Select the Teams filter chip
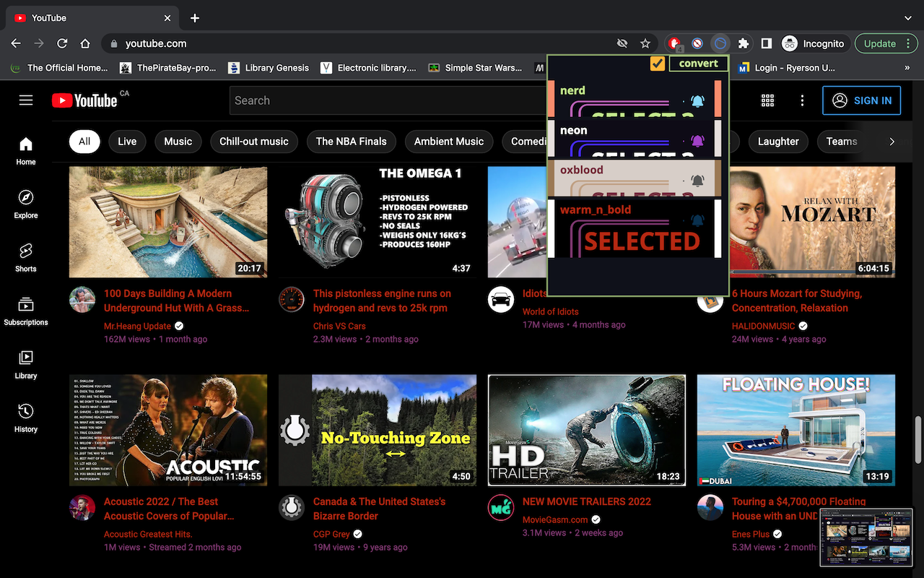 click(842, 142)
